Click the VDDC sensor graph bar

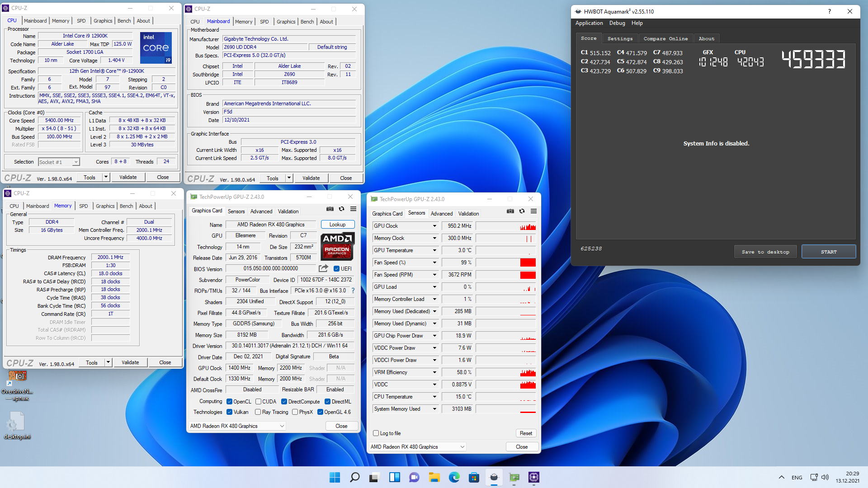coord(506,385)
